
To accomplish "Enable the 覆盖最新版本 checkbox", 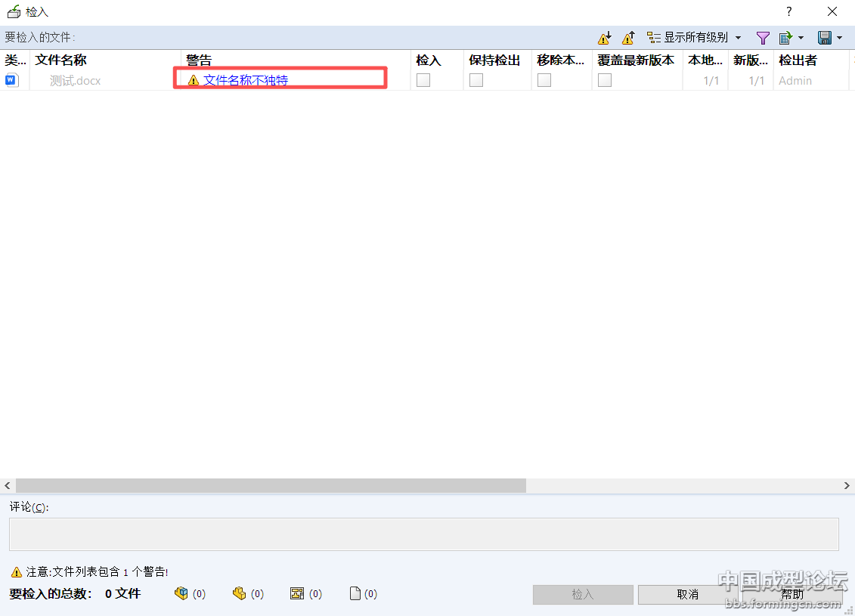I will (605, 80).
